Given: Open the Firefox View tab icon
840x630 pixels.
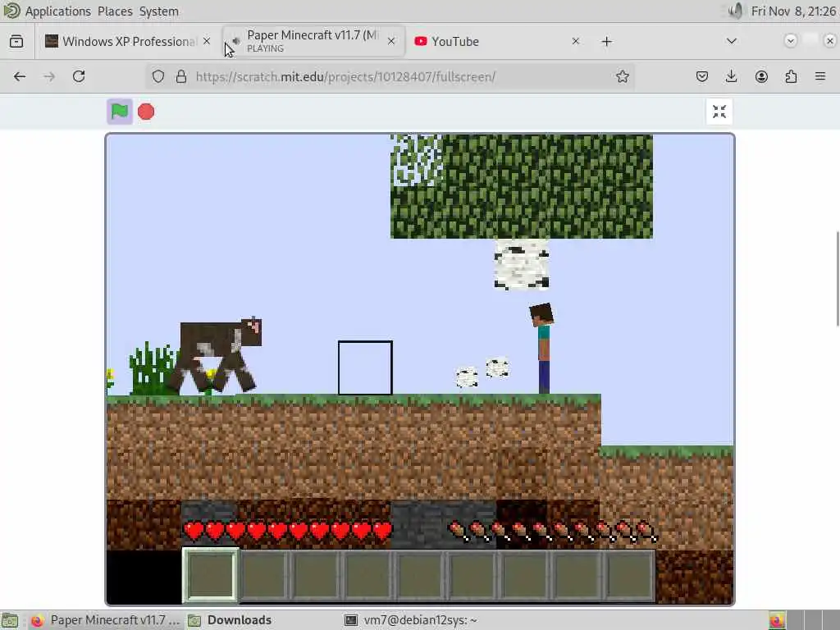Looking at the screenshot, I should (16, 41).
